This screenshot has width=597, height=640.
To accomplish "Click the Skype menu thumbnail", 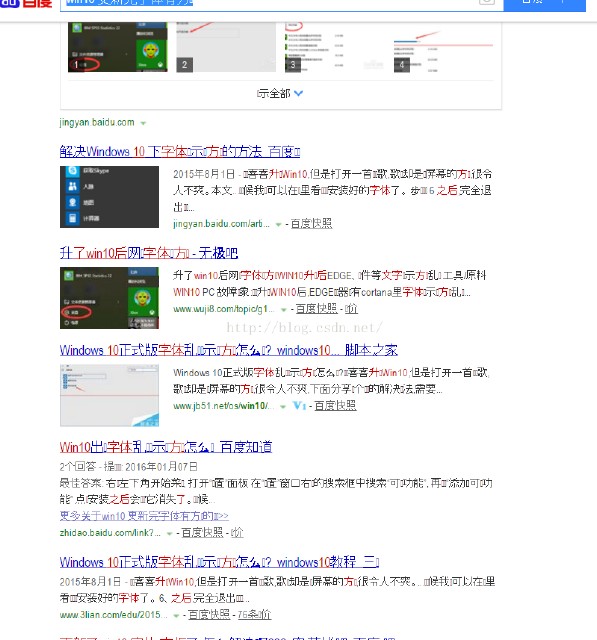I will 109,197.
